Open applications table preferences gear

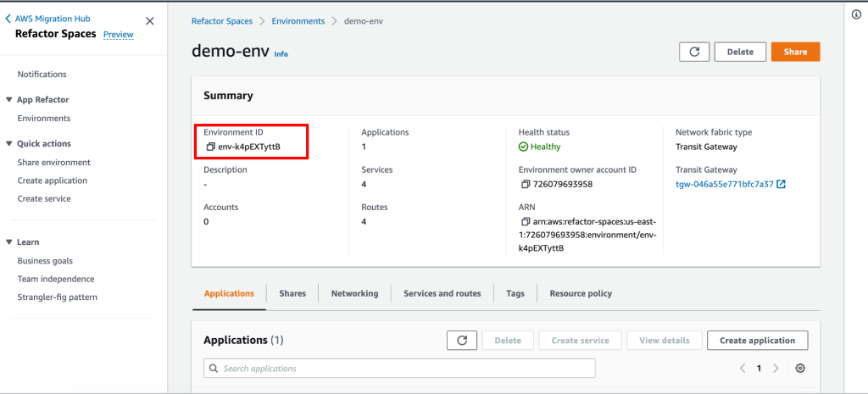pos(799,369)
